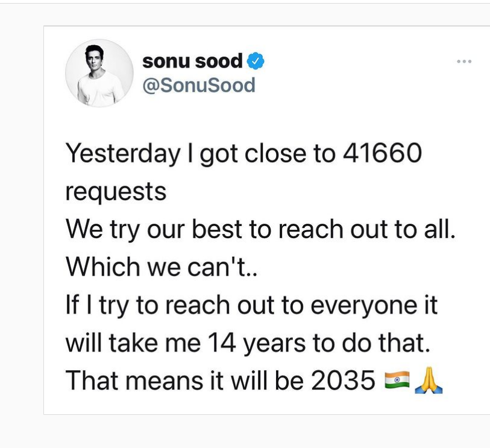The height and width of the screenshot is (448, 490).
Task: Click the words "will take me"
Action: (133, 342)
